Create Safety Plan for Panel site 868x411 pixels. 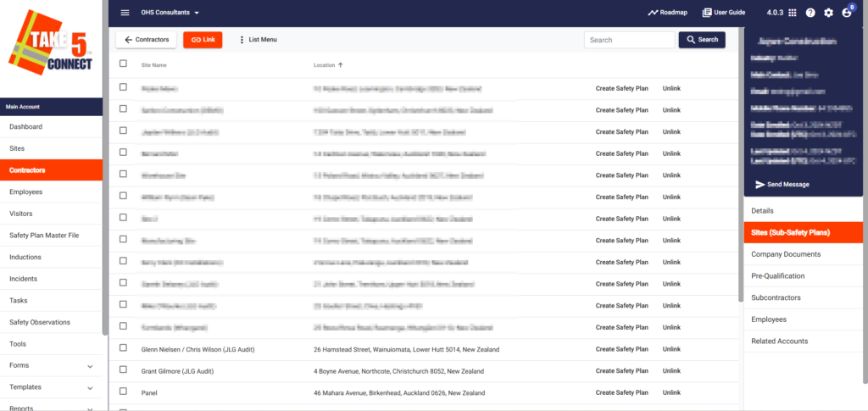621,392
